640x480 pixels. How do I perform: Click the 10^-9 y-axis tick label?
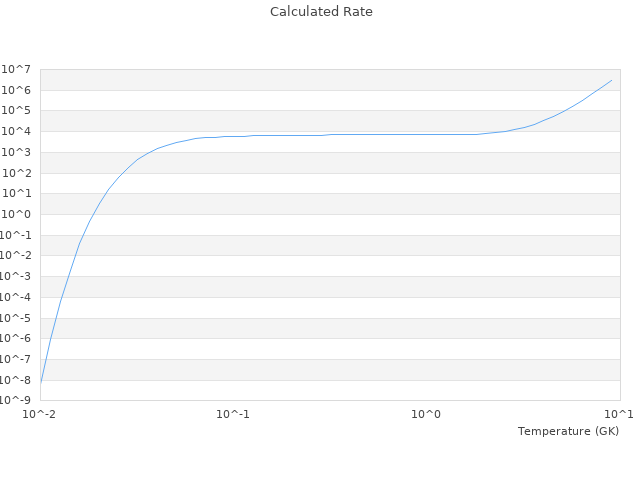16,400
